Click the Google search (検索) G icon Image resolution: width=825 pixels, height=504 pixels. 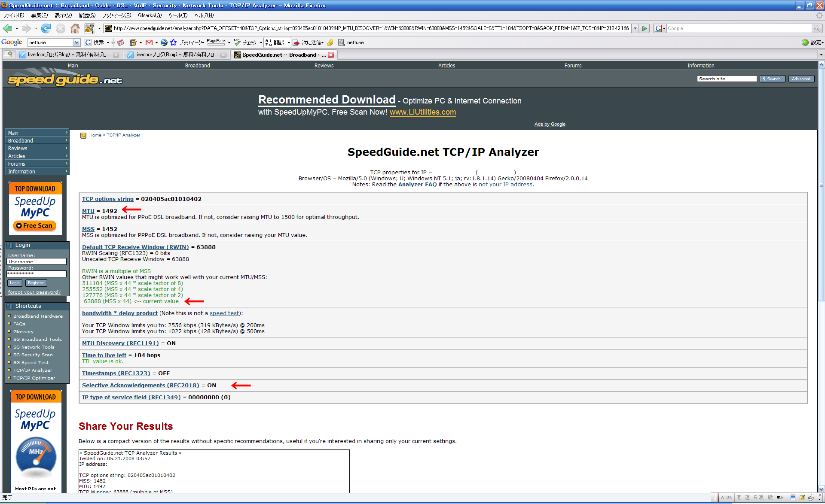point(88,43)
